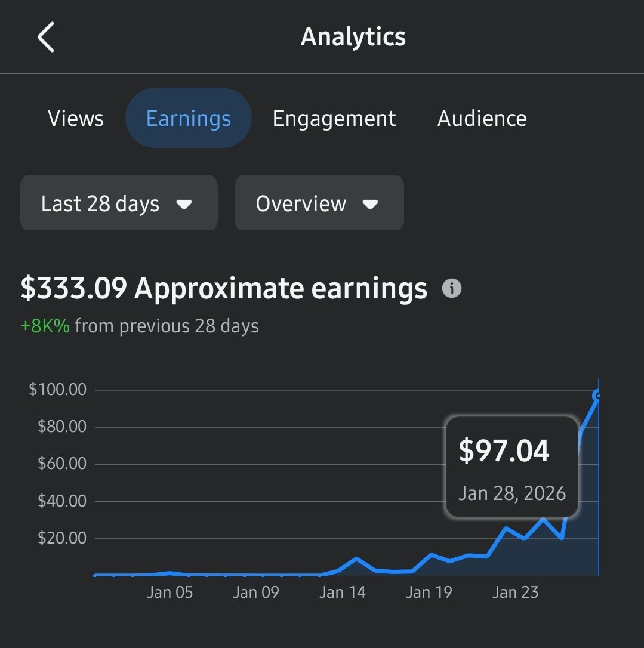Image resolution: width=644 pixels, height=648 pixels.
Task: Click the $100.00 axis label
Action: pyautogui.click(x=57, y=389)
